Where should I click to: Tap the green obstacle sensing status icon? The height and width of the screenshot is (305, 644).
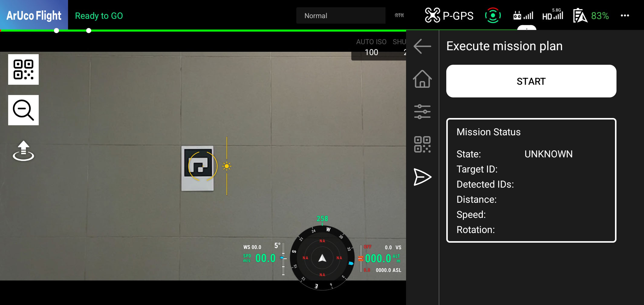click(493, 15)
